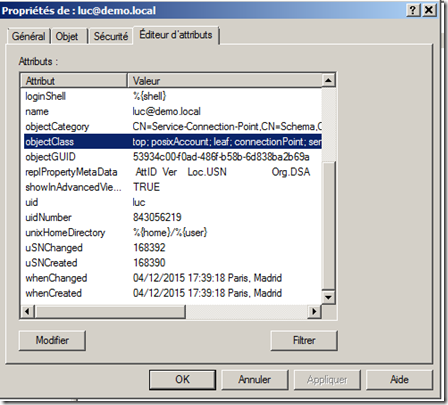
Task: Click the horizontal scrollbar thumb
Action: (110, 312)
